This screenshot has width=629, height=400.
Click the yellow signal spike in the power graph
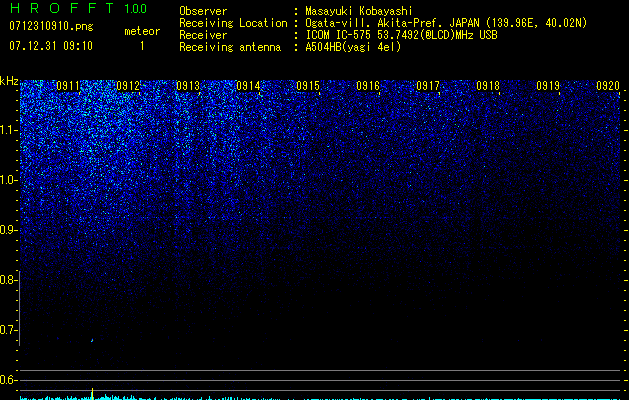tap(93, 393)
